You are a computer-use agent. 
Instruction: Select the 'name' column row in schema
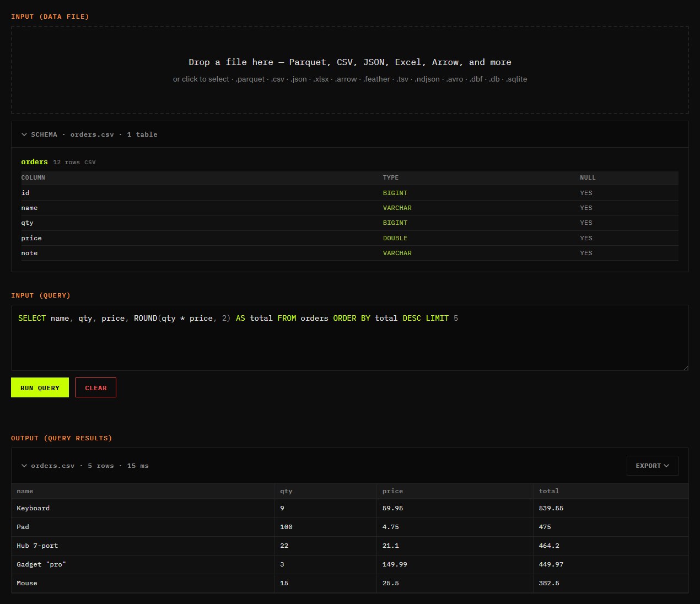click(349, 208)
